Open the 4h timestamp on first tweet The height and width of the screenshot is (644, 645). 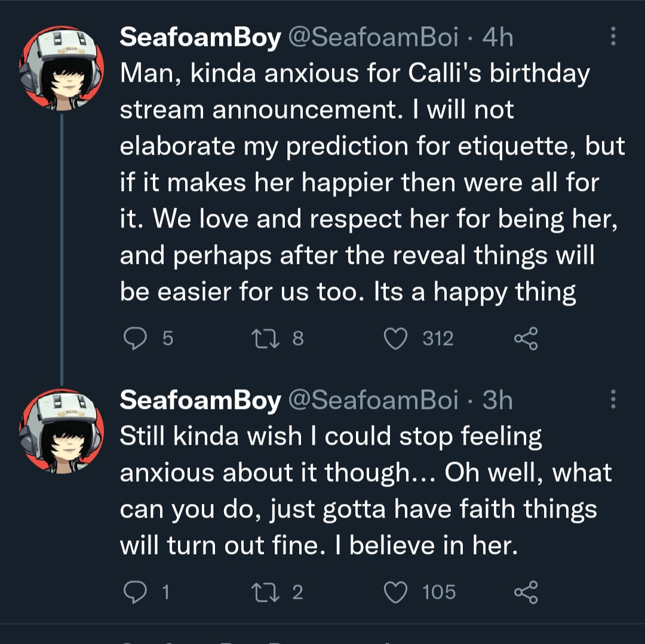coord(497,38)
